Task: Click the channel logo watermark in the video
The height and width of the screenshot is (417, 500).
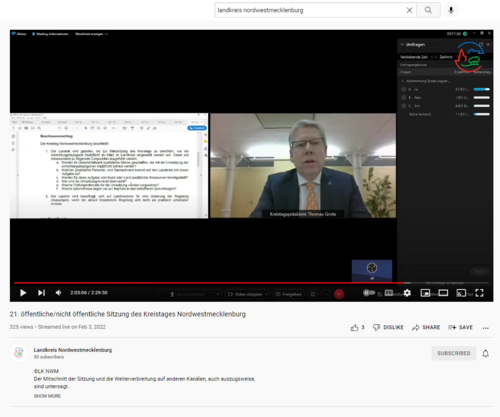Action: pyautogui.click(x=470, y=57)
